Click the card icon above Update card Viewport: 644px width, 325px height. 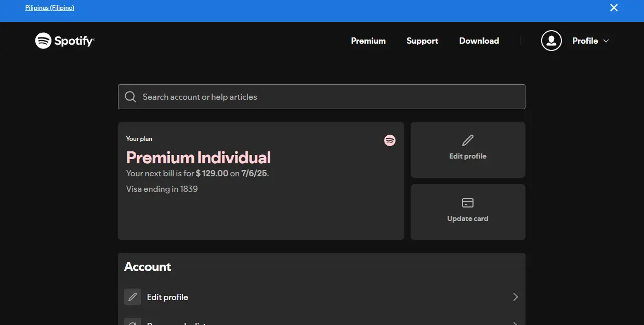click(468, 203)
